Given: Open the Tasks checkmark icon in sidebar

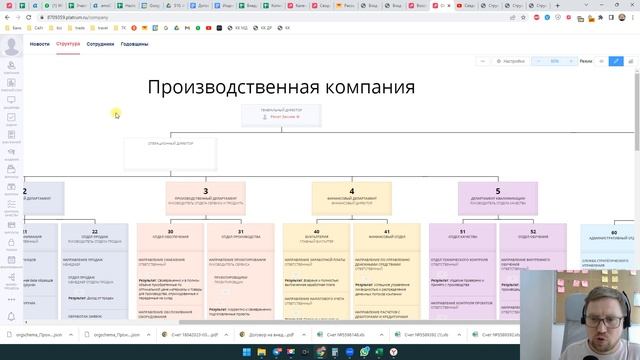Looking at the screenshot, I should 11,119.
